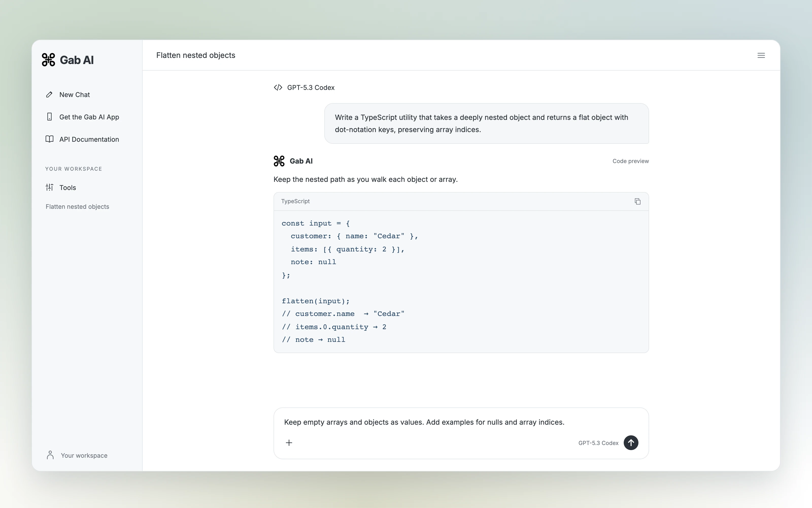Click the code line 'note: null'
The height and width of the screenshot is (508, 812).
tap(313, 262)
